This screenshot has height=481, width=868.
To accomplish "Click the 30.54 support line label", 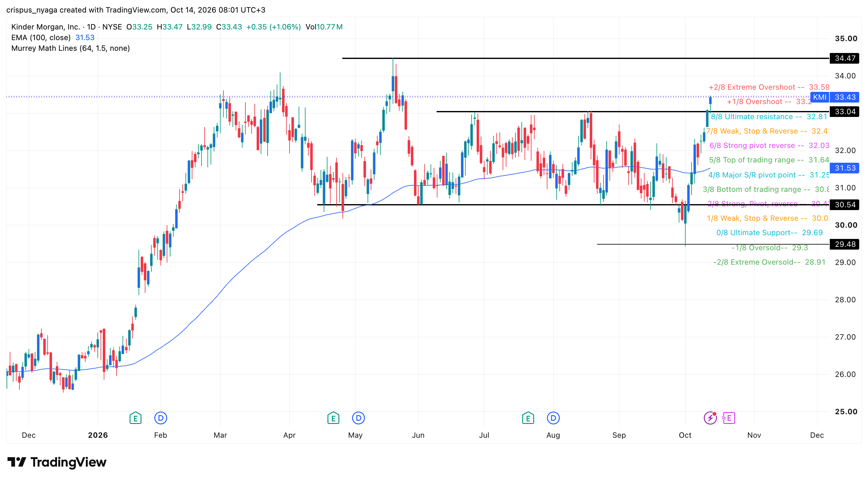I will (x=844, y=205).
